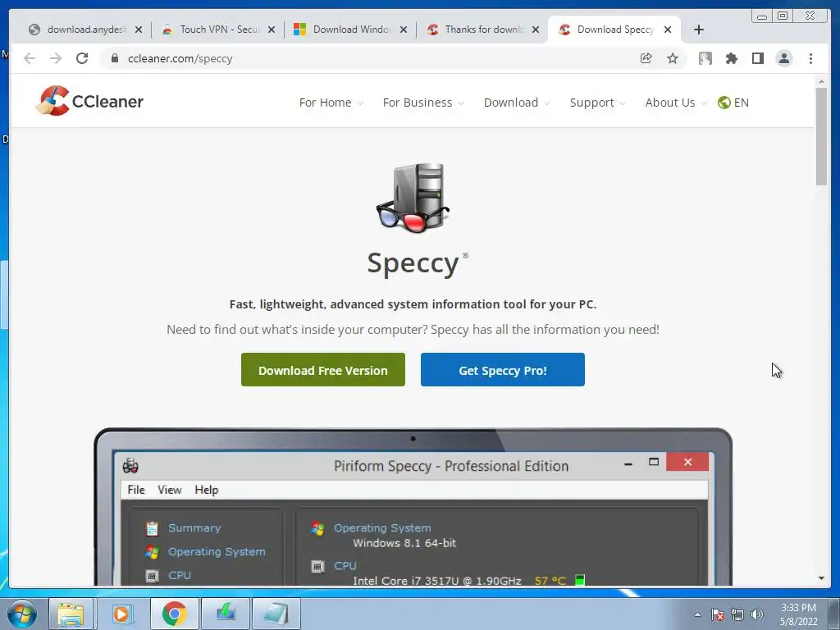Close the Touch VPN tab
Image resolution: width=840 pixels, height=630 pixels.
coord(272,30)
